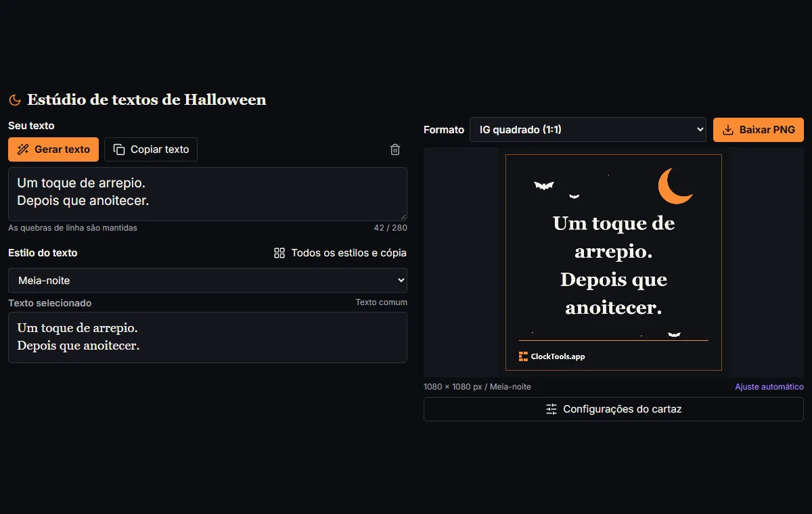The height and width of the screenshot is (514, 812).
Task: Focus the 'Um toque de arrepio' textarea
Action: [208, 194]
